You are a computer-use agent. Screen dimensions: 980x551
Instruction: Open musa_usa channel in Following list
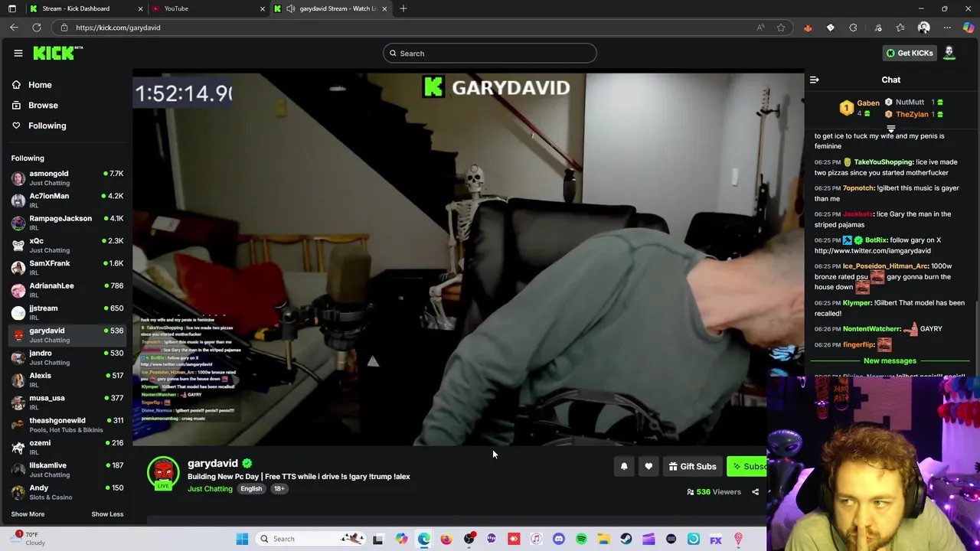pos(67,402)
